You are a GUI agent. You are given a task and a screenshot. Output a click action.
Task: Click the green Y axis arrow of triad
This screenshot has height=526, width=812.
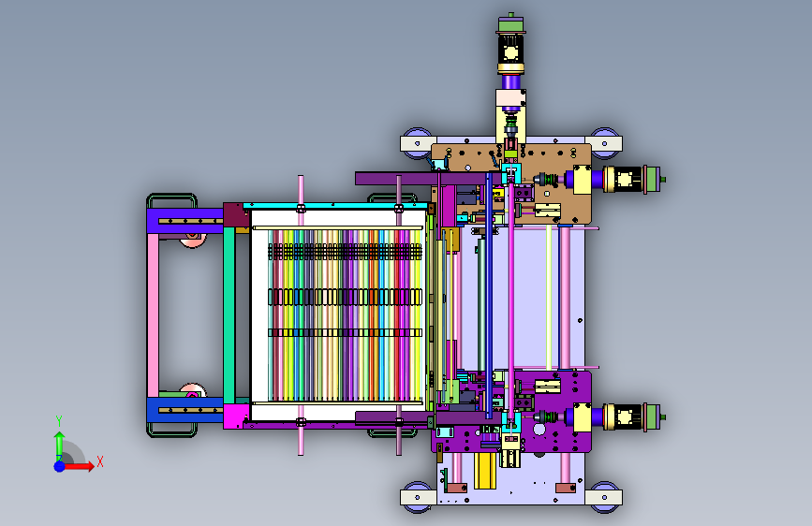pos(59,445)
